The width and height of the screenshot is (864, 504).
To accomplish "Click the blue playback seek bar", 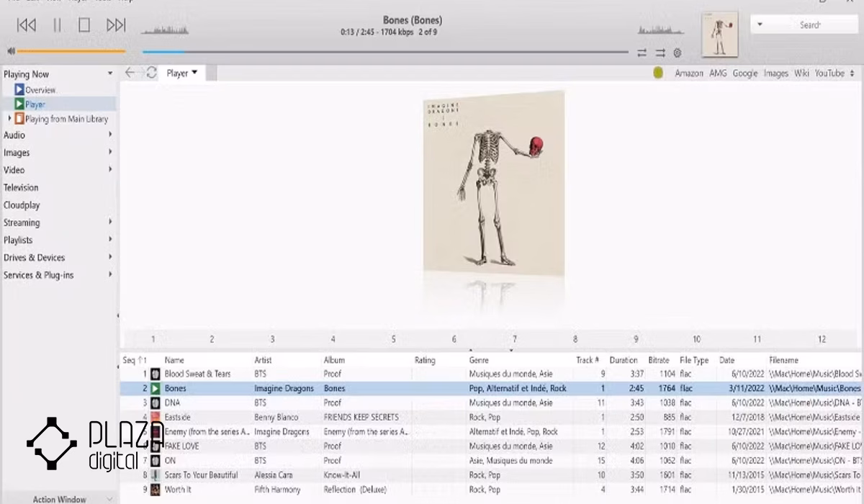I will point(385,52).
